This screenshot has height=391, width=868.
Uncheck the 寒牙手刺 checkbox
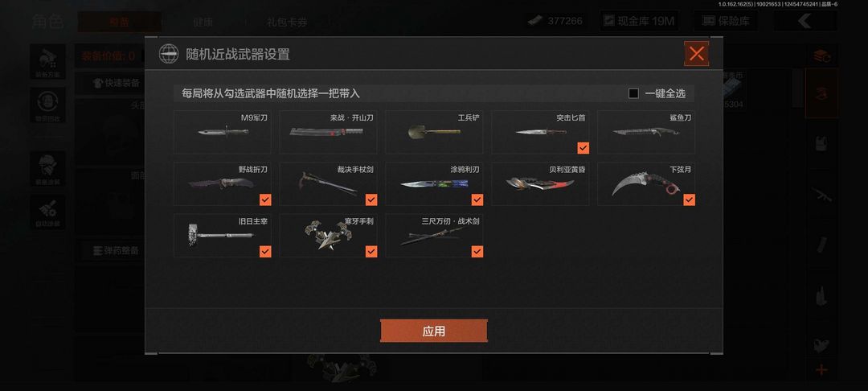pyautogui.click(x=371, y=252)
